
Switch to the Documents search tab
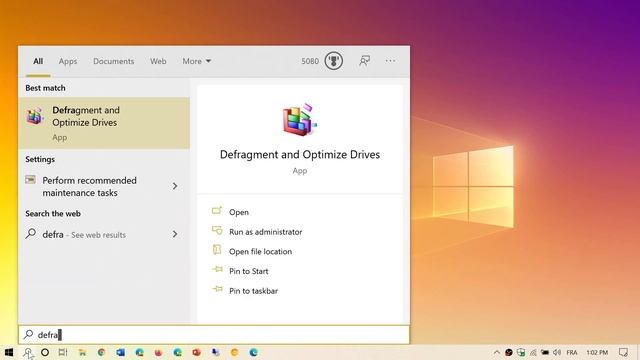click(113, 61)
